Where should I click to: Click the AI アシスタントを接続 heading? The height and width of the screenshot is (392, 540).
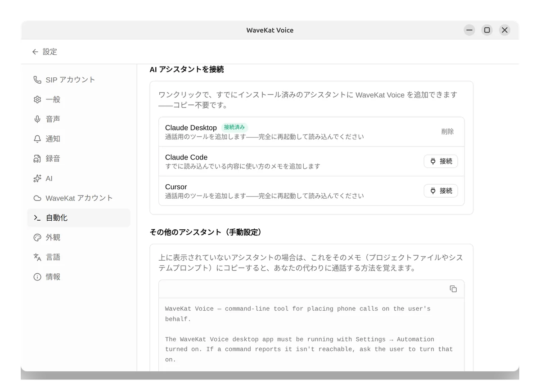[187, 69]
